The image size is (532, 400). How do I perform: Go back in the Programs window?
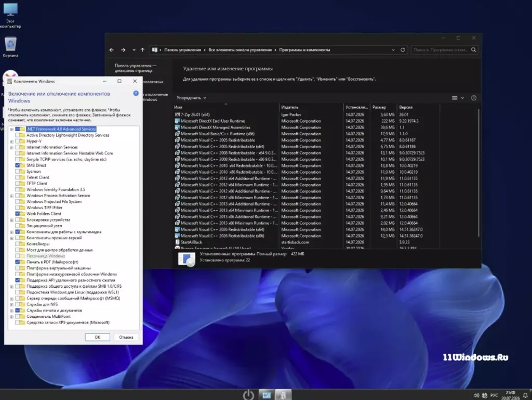click(x=112, y=50)
